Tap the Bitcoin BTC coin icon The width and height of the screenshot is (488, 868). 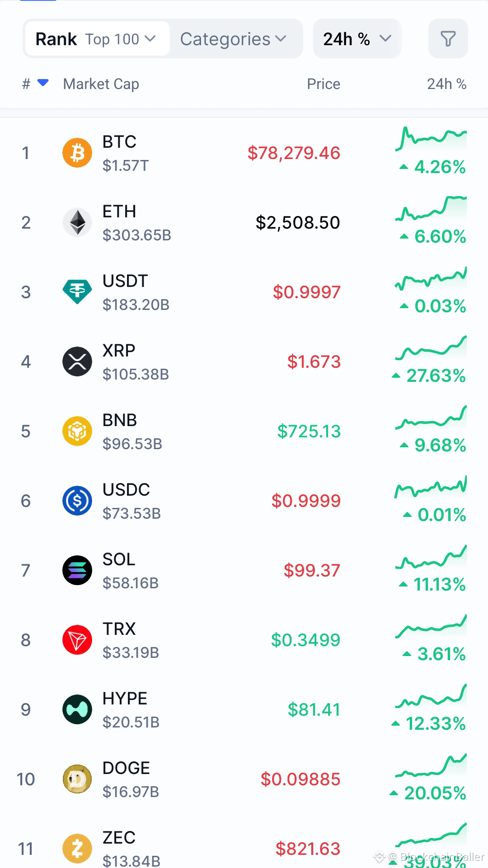click(x=77, y=153)
